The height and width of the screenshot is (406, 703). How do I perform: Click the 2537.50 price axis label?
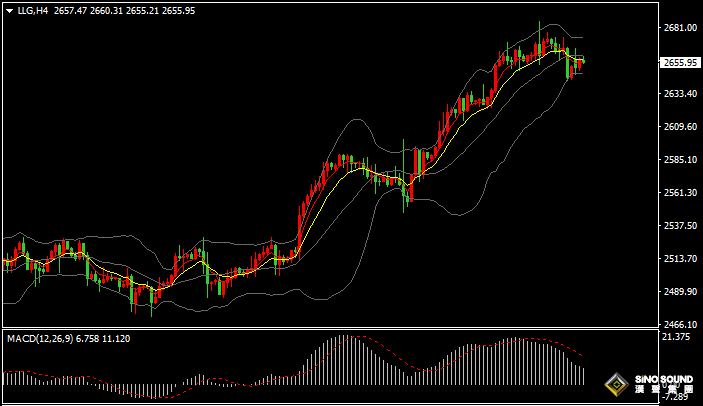[x=680, y=225]
